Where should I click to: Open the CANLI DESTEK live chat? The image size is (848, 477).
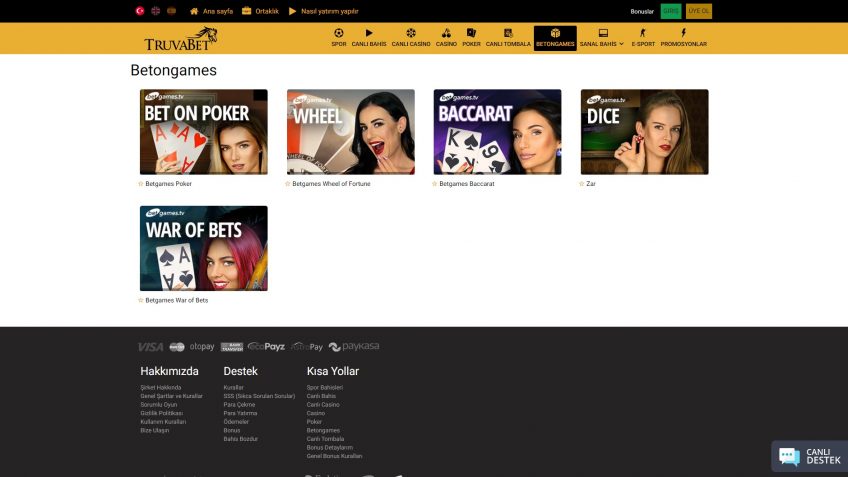tap(810, 457)
